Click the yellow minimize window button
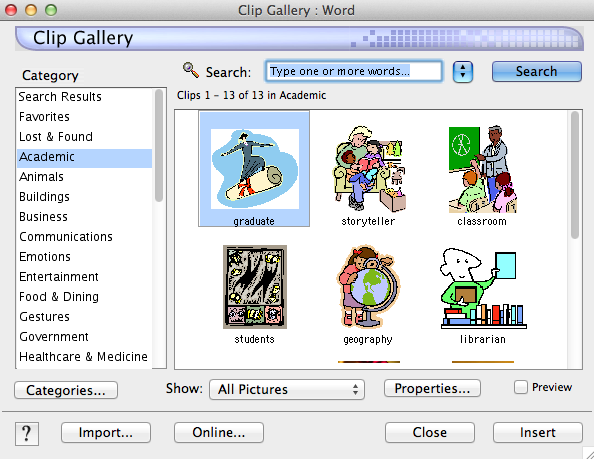Image resolution: width=594 pixels, height=459 pixels. point(31,10)
